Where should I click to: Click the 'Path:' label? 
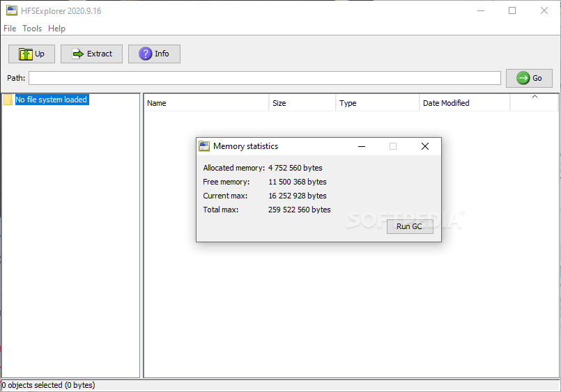[x=16, y=78]
